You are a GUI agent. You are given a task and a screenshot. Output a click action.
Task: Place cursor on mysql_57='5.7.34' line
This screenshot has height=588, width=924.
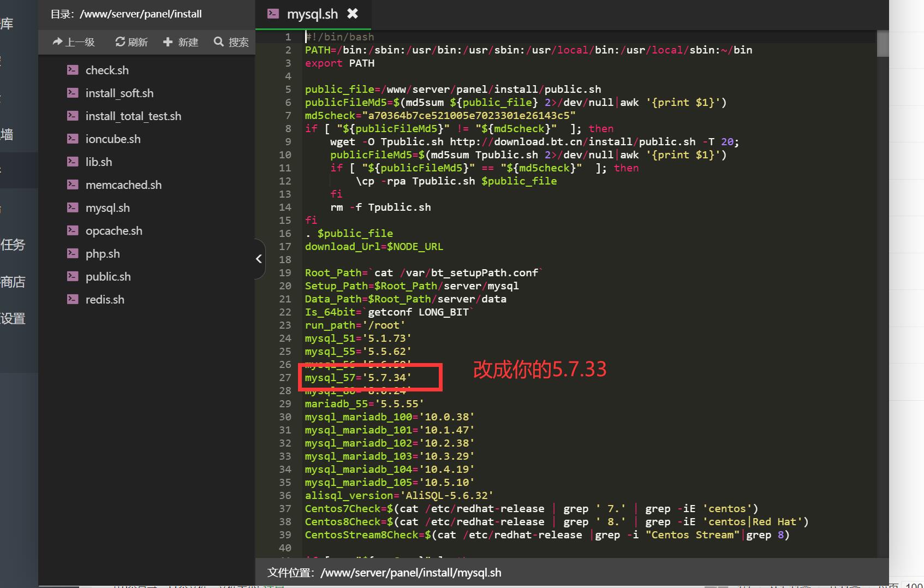coord(358,378)
